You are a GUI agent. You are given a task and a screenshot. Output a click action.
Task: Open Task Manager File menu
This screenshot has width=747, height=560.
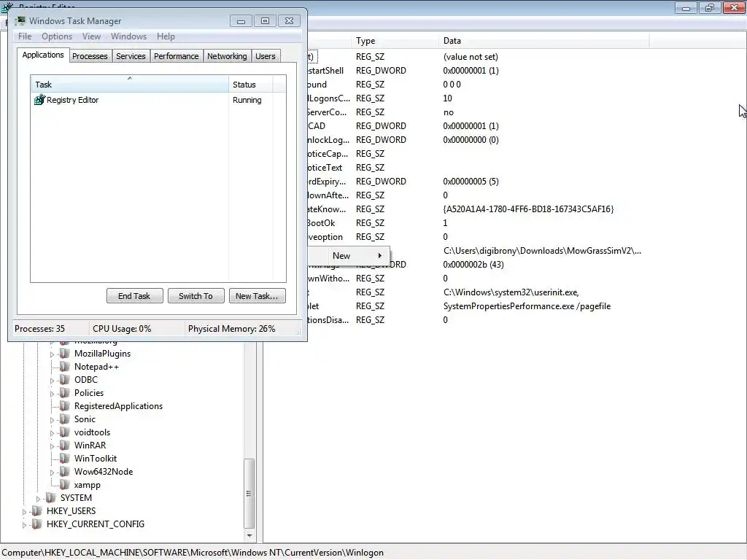point(25,36)
